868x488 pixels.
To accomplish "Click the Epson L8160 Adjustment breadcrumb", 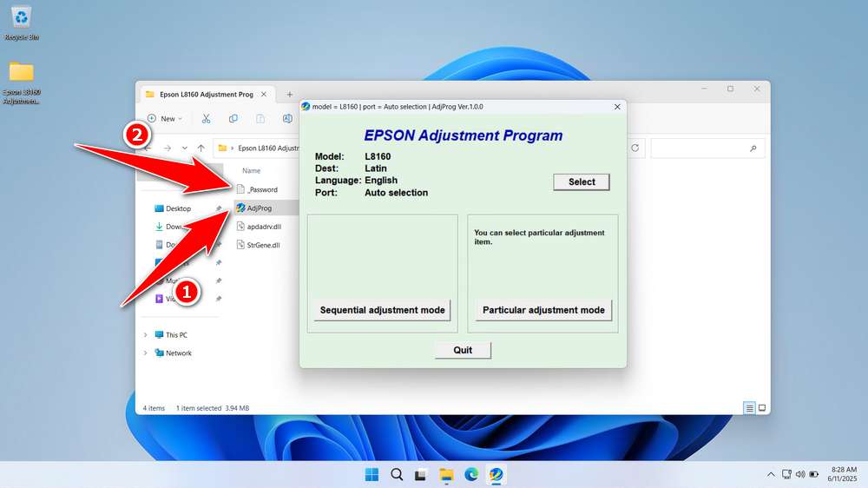I will click(x=268, y=148).
